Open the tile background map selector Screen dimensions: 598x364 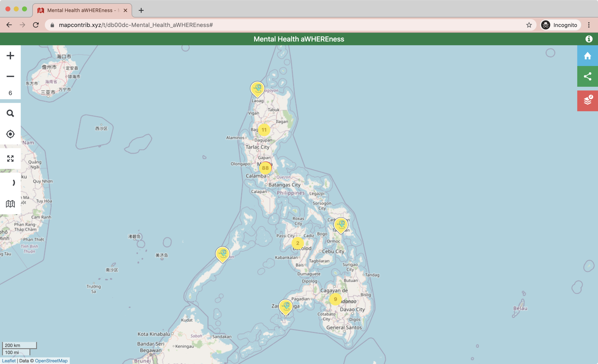coord(10,204)
